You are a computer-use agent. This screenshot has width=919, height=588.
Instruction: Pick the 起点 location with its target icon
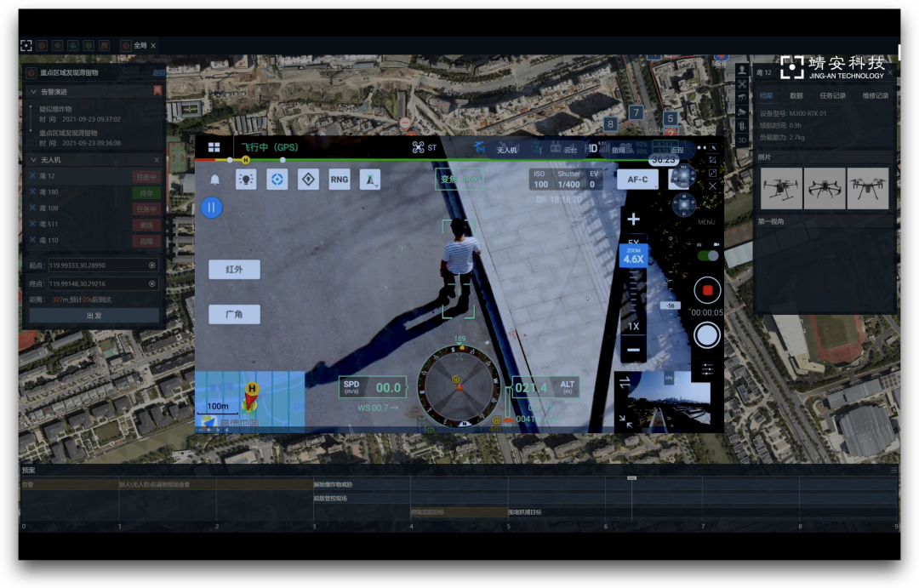[151, 265]
